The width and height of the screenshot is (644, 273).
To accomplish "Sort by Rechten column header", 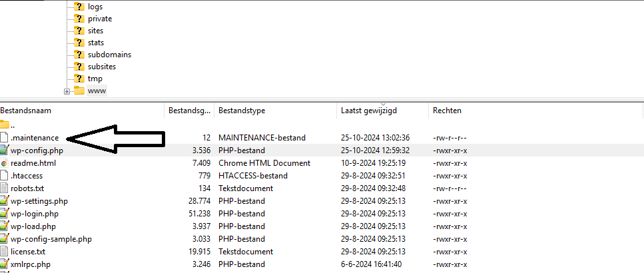I will pyautogui.click(x=447, y=111).
